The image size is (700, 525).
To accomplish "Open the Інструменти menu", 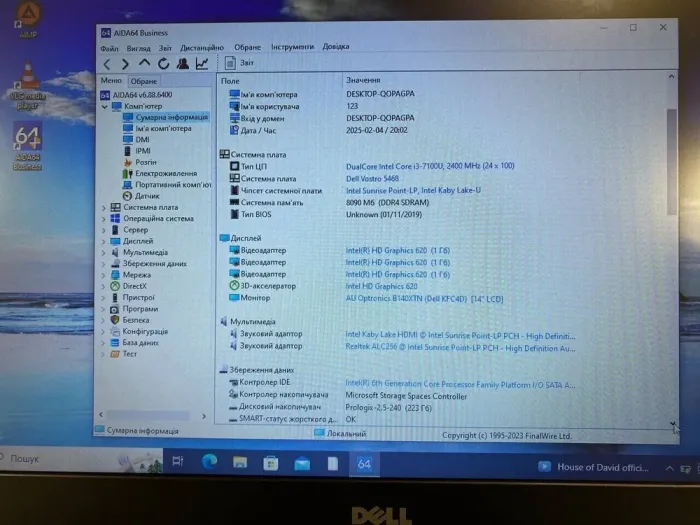I will pos(292,46).
